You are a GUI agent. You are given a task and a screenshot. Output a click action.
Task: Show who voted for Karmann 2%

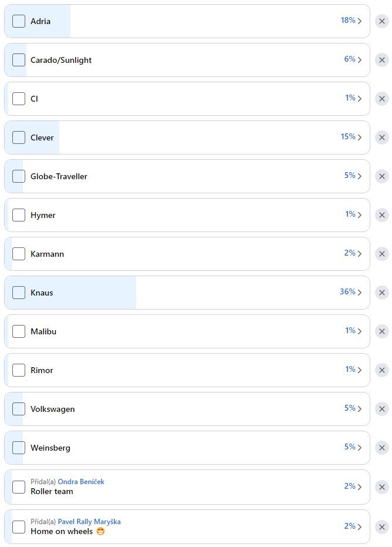353,253
